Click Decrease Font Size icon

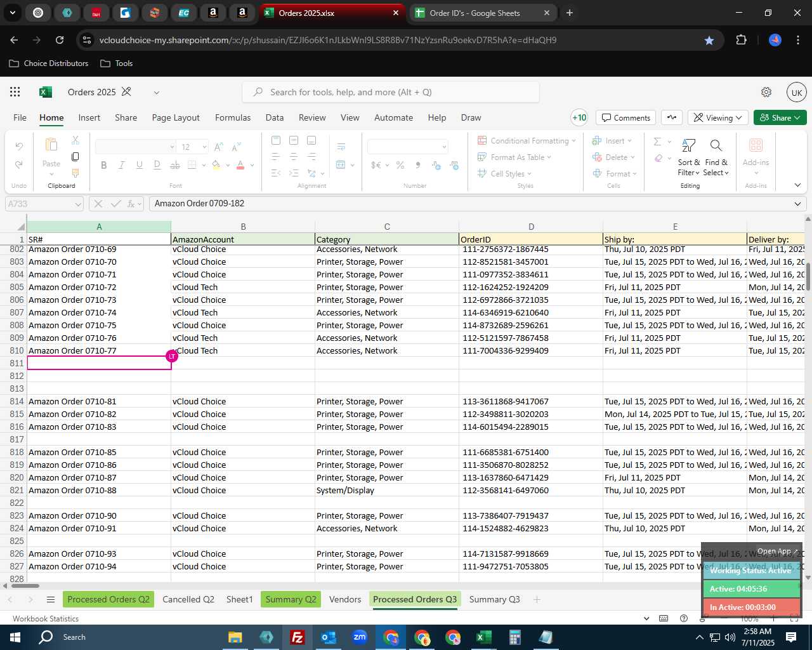[236, 147]
